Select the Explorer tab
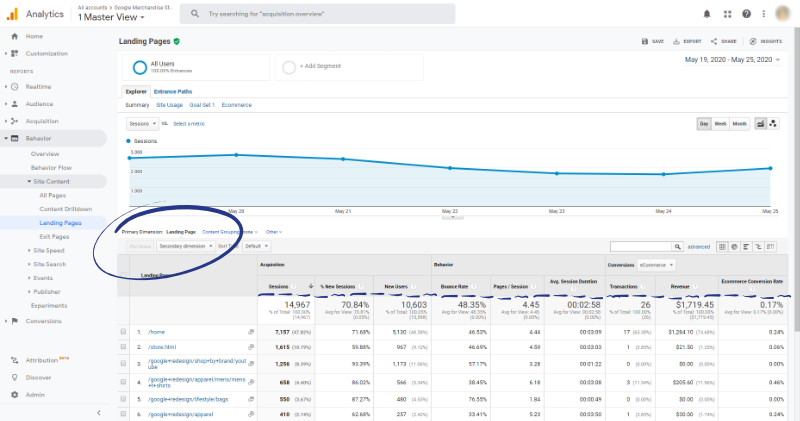800x421 pixels. tap(136, 92)
